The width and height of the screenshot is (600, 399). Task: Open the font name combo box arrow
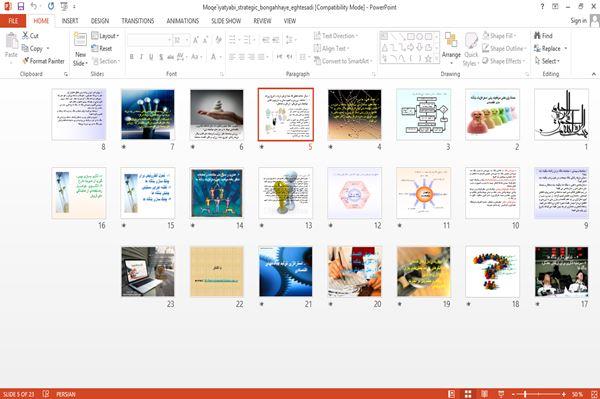pos(169,40)
